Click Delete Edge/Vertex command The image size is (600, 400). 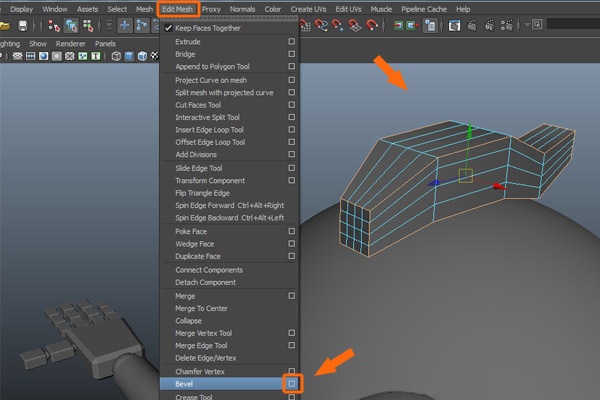pyautogui.click(x=206, y=358)
